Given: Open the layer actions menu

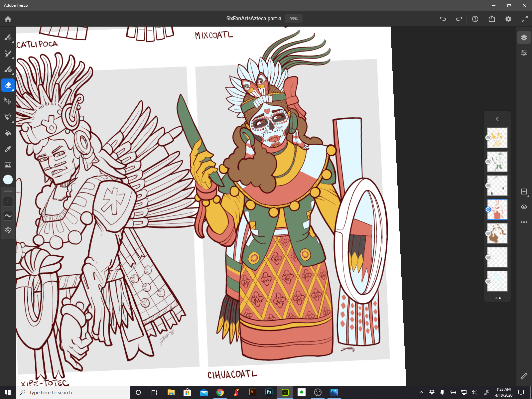Looking at the screenshot, I should (524, 222).
